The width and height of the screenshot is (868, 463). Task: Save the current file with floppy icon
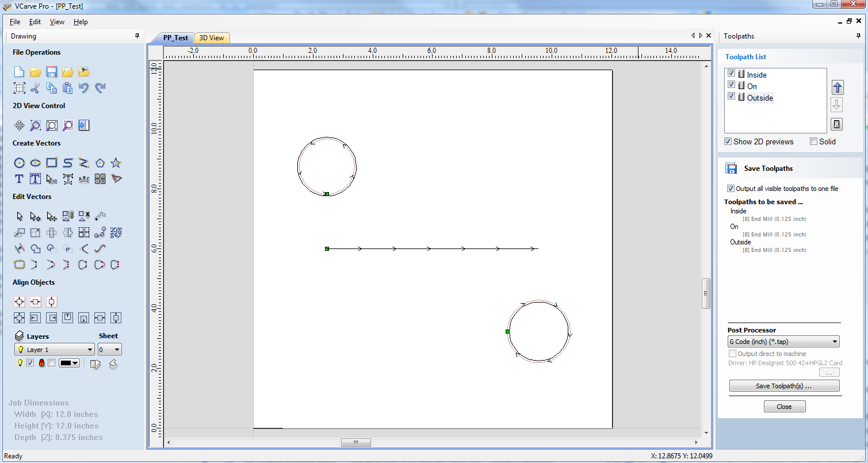(x=51, y=72)
